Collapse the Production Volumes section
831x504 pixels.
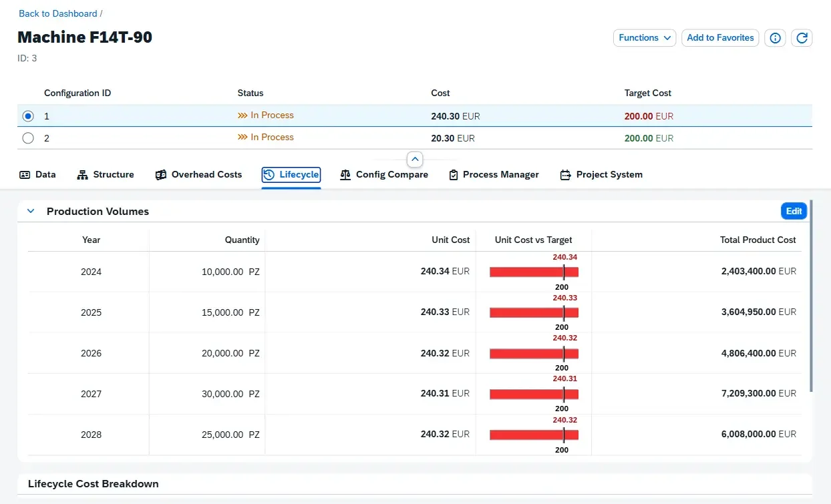click(30, 210)
